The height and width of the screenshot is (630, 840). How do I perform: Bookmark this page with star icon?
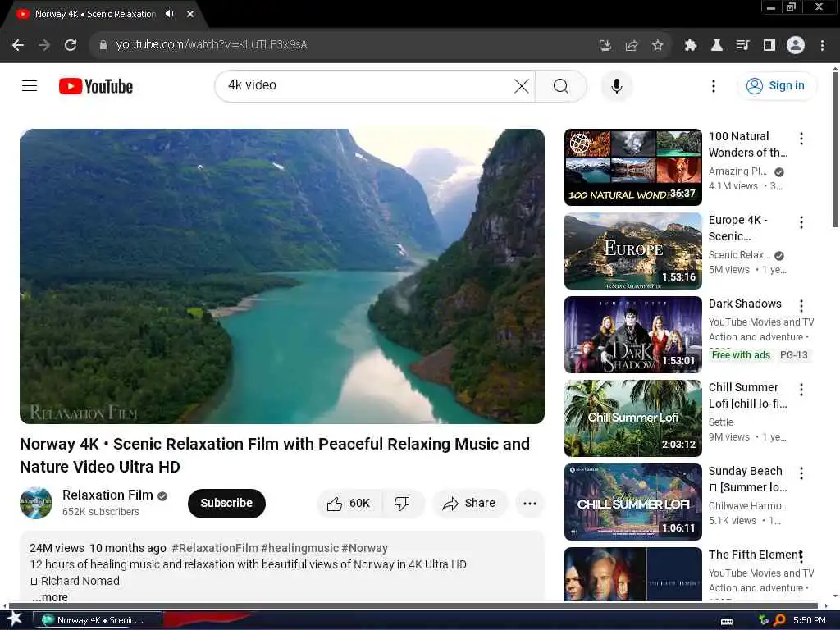pyautogui.click(x=657, y=46)
